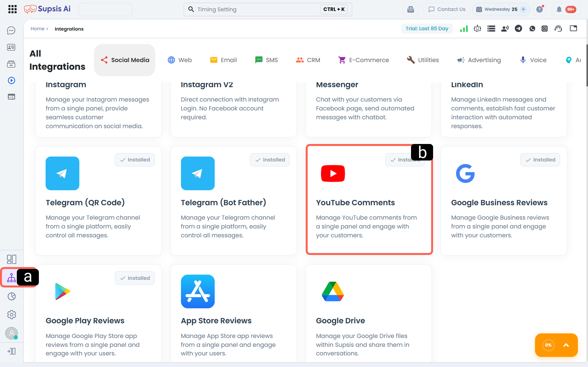Click the headset support icon
This screenshot has width=588, height=367.
[558, 28]
